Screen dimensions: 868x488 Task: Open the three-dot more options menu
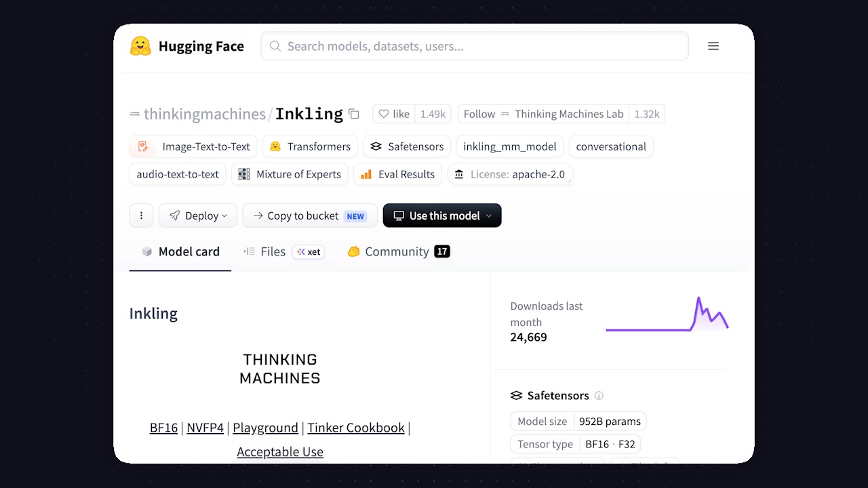point(141,216)
